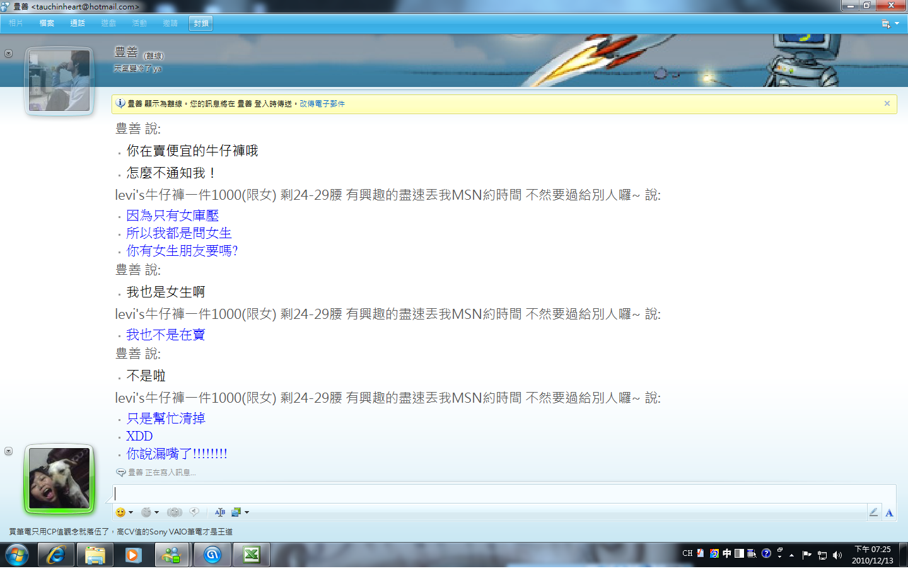Image resolution: width=908 pixels, height=588 pixels.
Task: Click the Sony VAIO advertisement text link
Action: (x=120, y=532)
